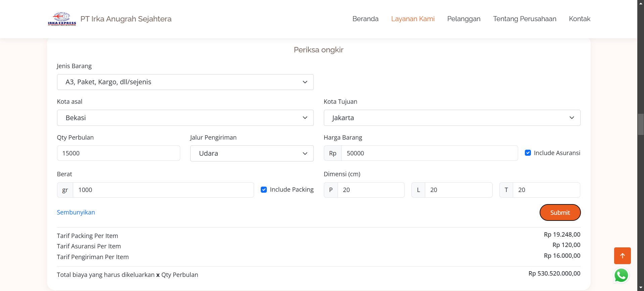This screenshot has height=291, width=644.
Task: Click the Berat weight input field
Action: point(163,190)
